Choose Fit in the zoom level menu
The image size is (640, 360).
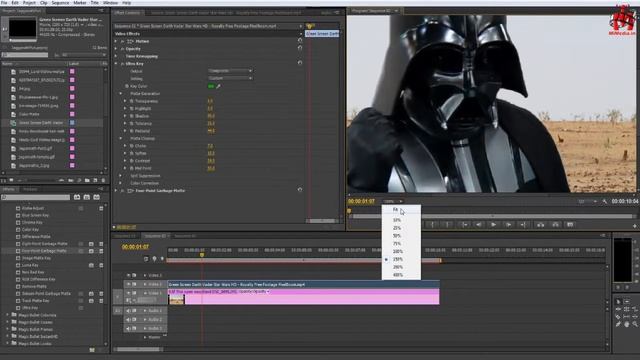pyautogui.click(x=401, y=209)
